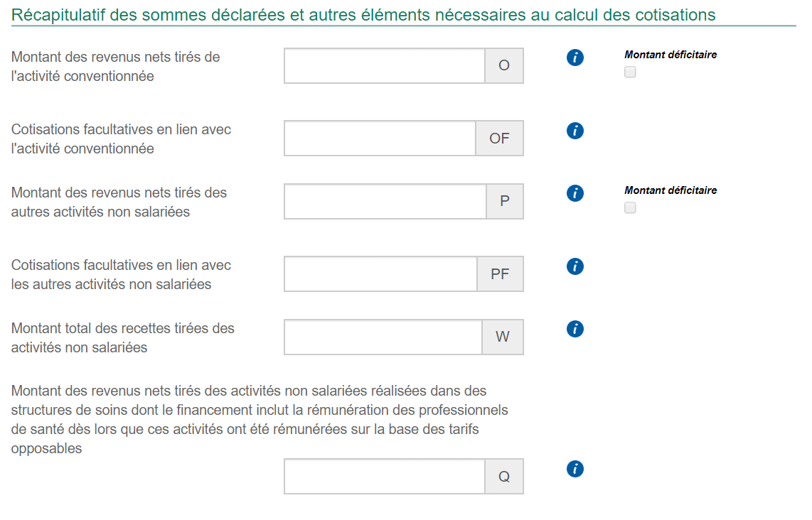Click the Récapitulatif des sommes déclarées heading

pos(363,14)
